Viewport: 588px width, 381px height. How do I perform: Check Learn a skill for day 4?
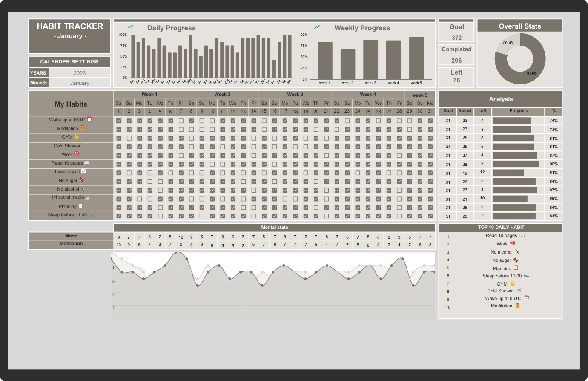click(x=150, y=173)
